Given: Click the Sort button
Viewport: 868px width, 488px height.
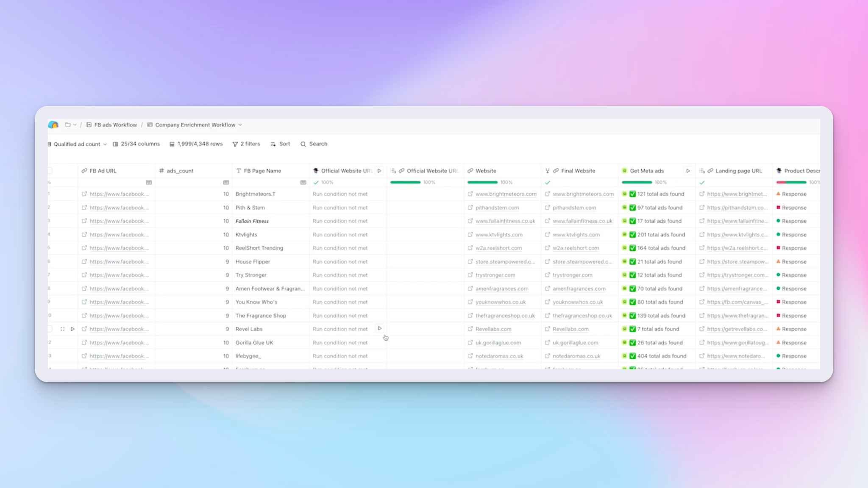Looking at the screenshot, I should [x=280, y=144].
